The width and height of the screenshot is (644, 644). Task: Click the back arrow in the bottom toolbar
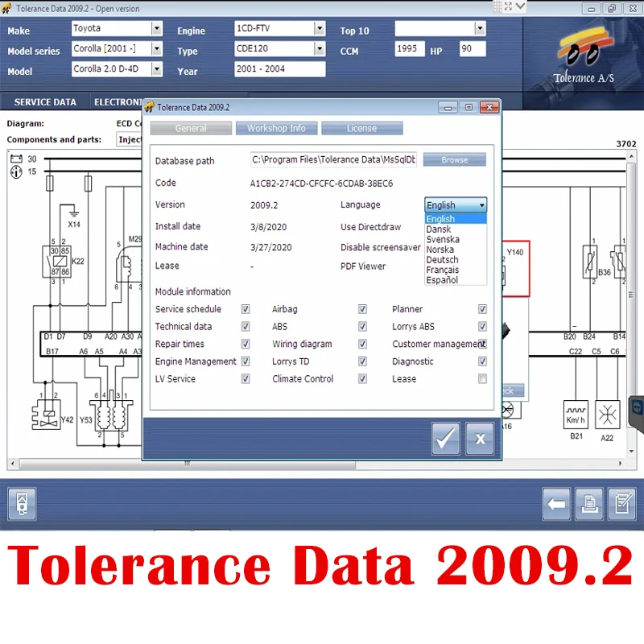pos(556,504)
